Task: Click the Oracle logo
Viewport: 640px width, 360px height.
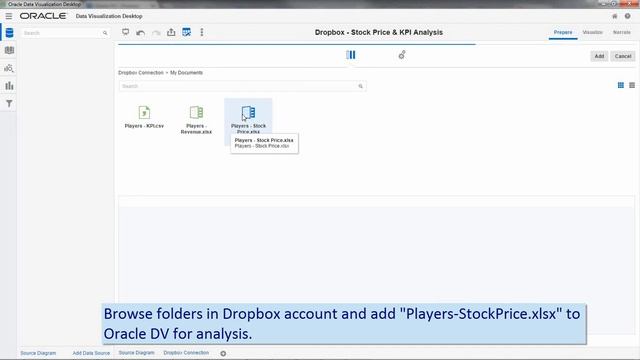Action: pyautogui.click(x=43, y=16)
